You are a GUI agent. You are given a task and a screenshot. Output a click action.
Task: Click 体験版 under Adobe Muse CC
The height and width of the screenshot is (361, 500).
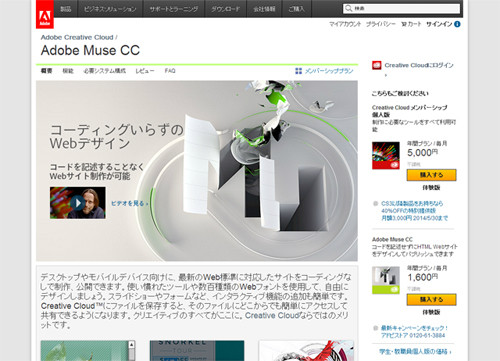point(431,312)
